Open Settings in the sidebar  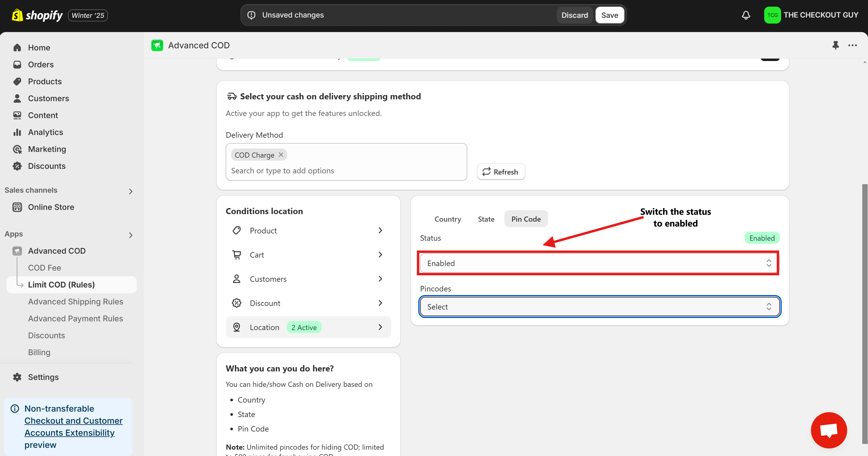43,377
